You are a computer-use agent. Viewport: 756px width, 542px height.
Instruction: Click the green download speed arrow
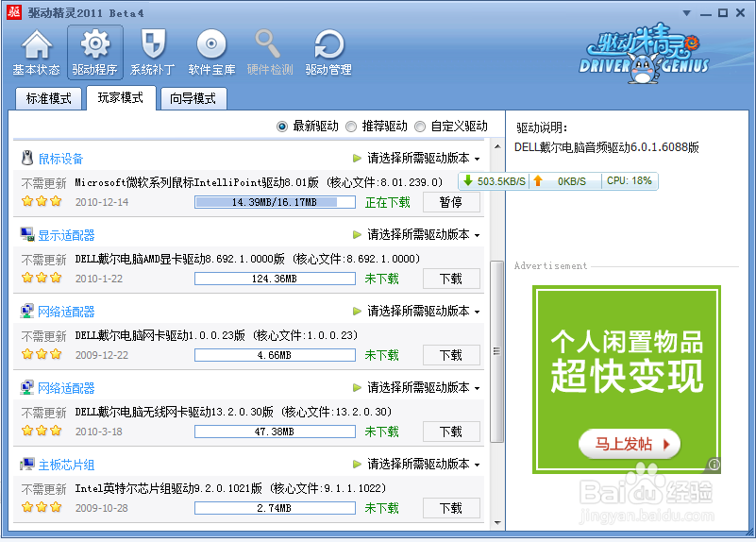(468, 180)
